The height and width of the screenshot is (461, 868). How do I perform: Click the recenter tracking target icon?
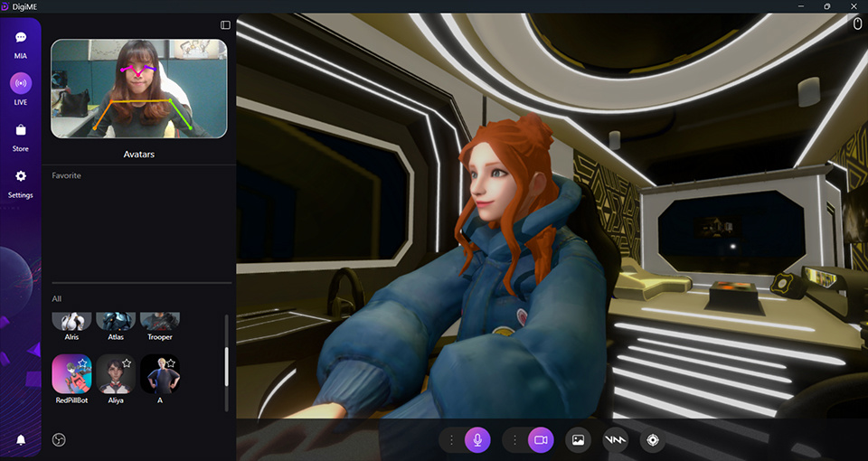pos(652,440)
